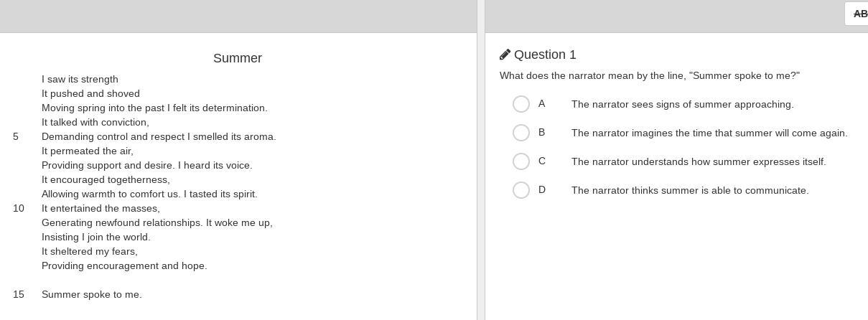
Task: Click answer text about summer coming again
Action: click(x=709, y=133)
